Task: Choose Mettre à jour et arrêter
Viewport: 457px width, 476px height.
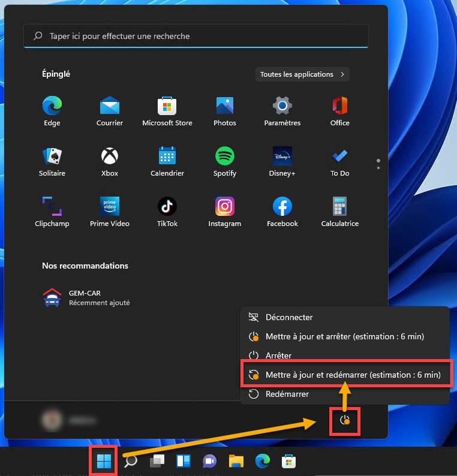Action: 345,336
